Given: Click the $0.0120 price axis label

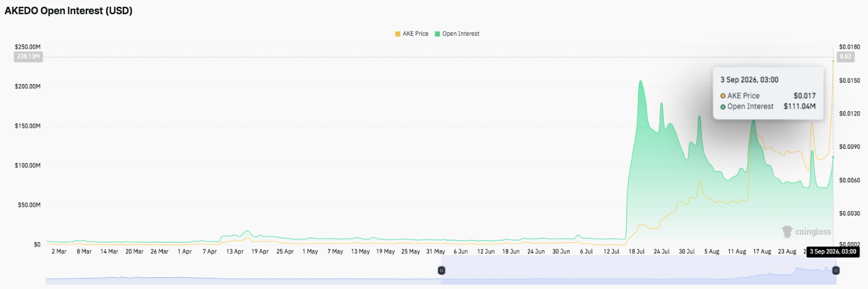Looking at the screenshot, I should tap(850, 114).
